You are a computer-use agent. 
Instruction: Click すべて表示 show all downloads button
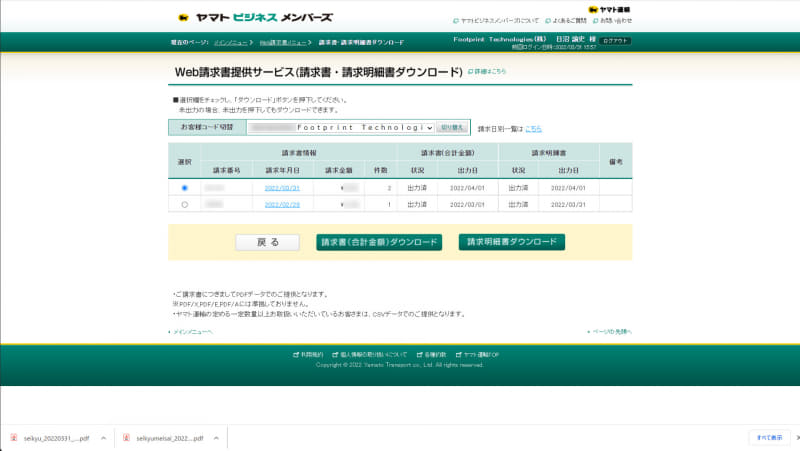(769, 438)
